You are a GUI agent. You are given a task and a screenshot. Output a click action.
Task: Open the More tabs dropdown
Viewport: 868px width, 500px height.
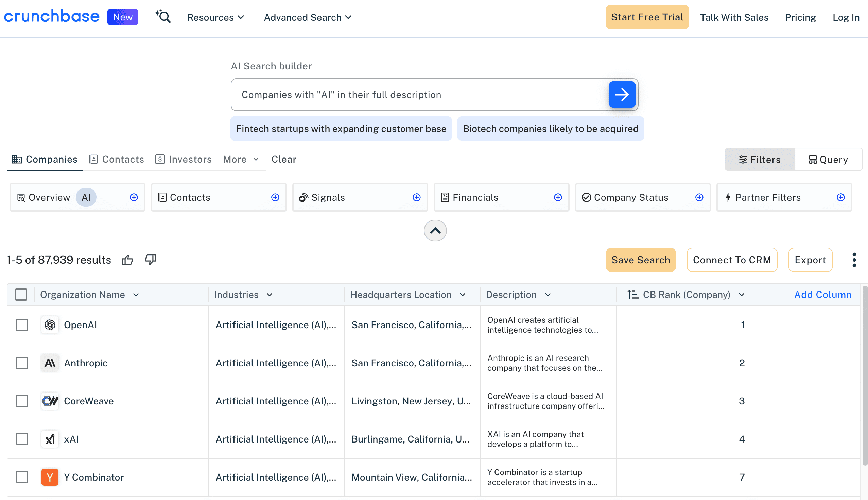pyautogui.click(x=241, y=159)
